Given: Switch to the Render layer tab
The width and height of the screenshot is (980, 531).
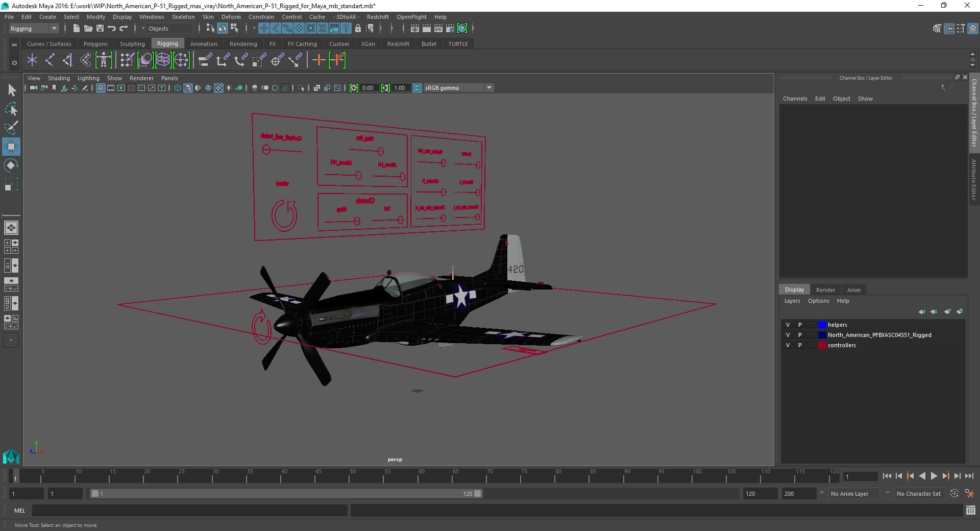Looking at the screenshot, I should coord(825,289).
